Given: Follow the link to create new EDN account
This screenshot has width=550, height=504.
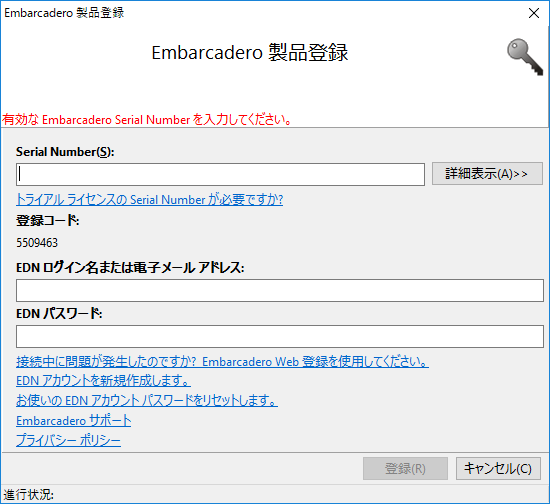Looking at the screenshot, I should coord(103,381).
